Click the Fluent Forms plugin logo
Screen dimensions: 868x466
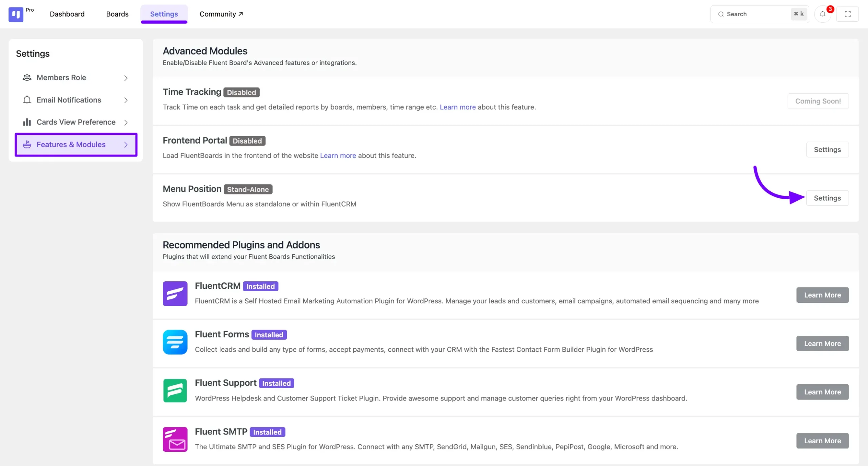(175, 342)
